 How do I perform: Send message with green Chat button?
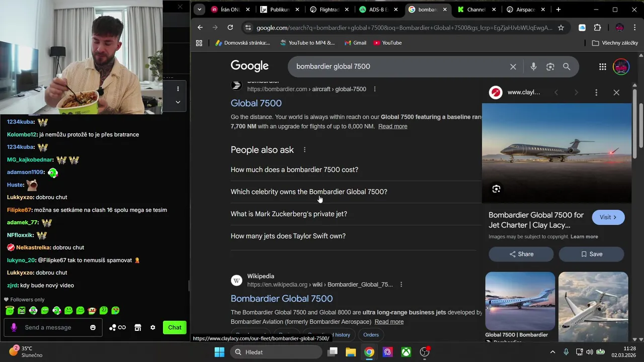coord(175,327)
